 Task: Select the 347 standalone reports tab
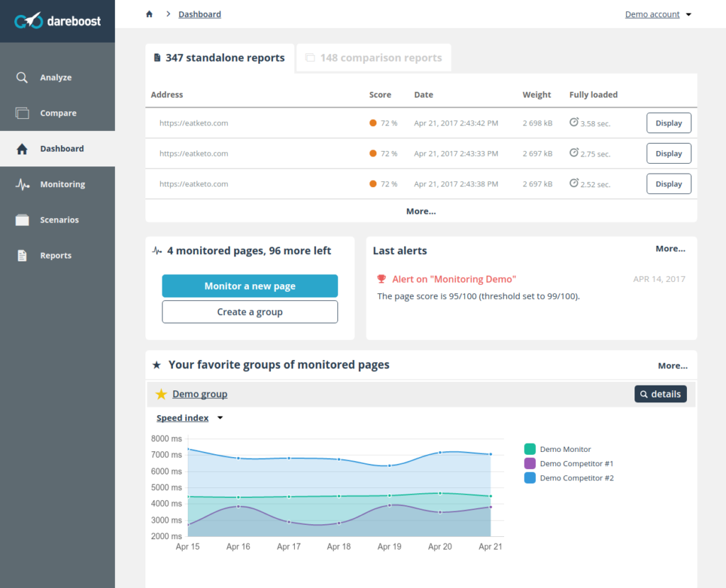219,58
